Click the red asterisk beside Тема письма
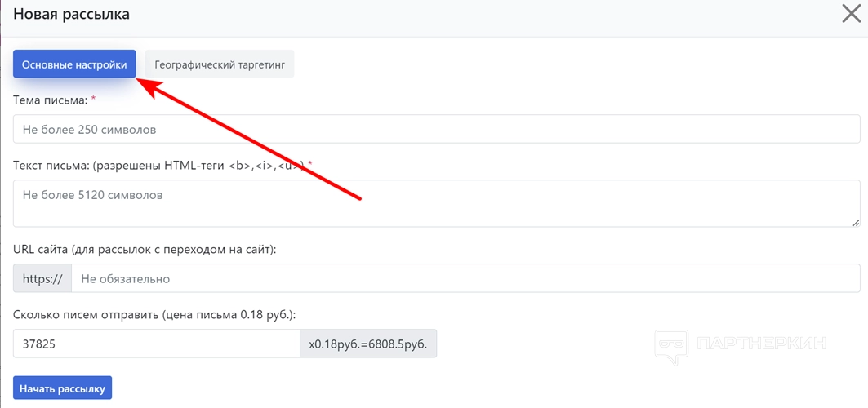868x408 pixels. 93,99
